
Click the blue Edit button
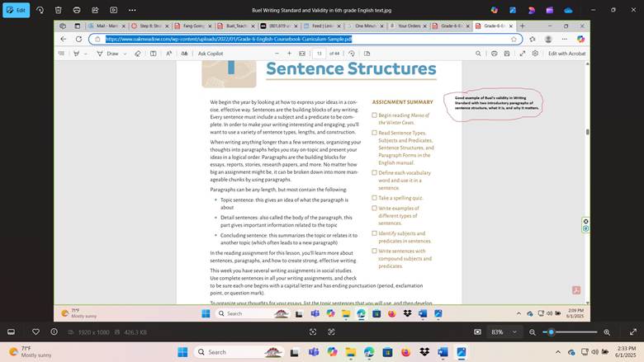[16, 10]
